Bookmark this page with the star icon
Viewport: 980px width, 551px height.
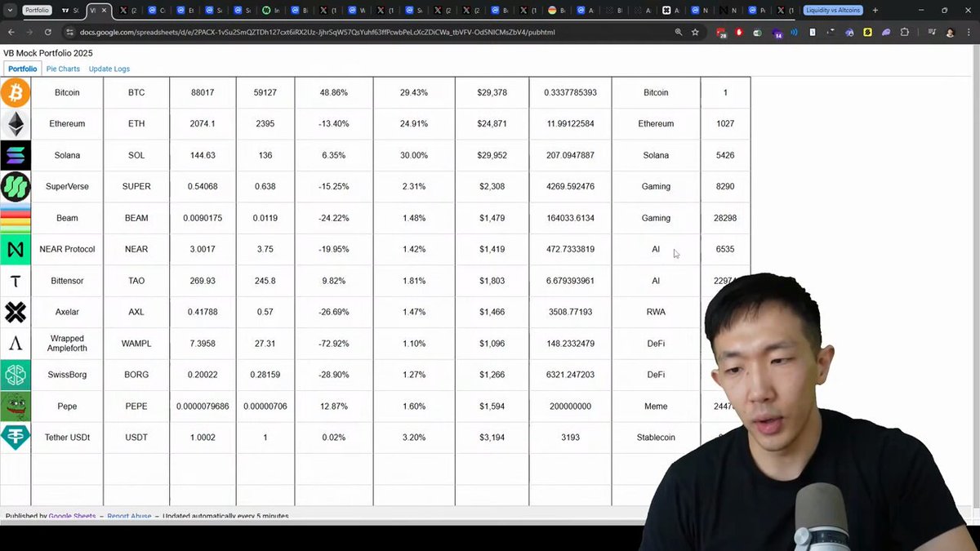point(695,32)
